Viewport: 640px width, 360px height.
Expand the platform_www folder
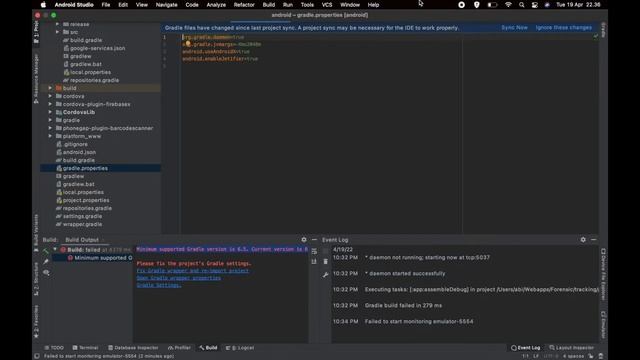pos(50,136)
